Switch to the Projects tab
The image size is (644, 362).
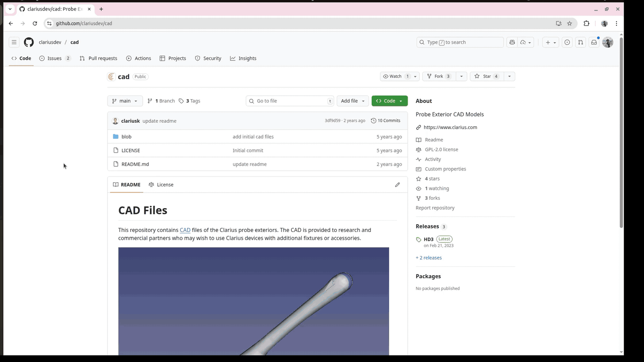click(x=173, y=58)
